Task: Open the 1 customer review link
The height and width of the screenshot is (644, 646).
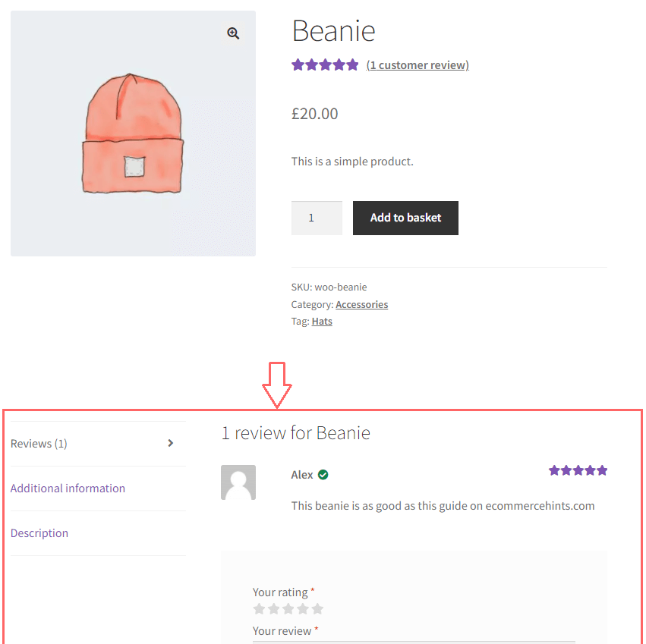Action: tap(418, 64)
